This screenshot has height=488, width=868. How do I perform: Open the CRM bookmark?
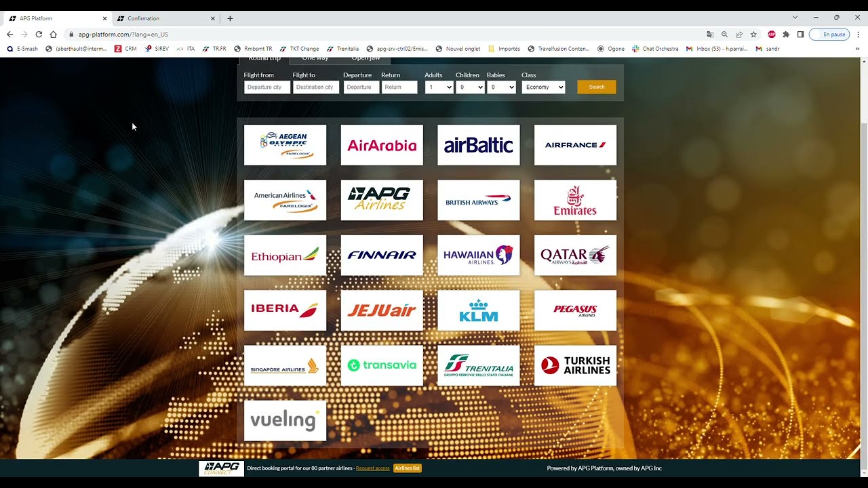tap(125, 49)
